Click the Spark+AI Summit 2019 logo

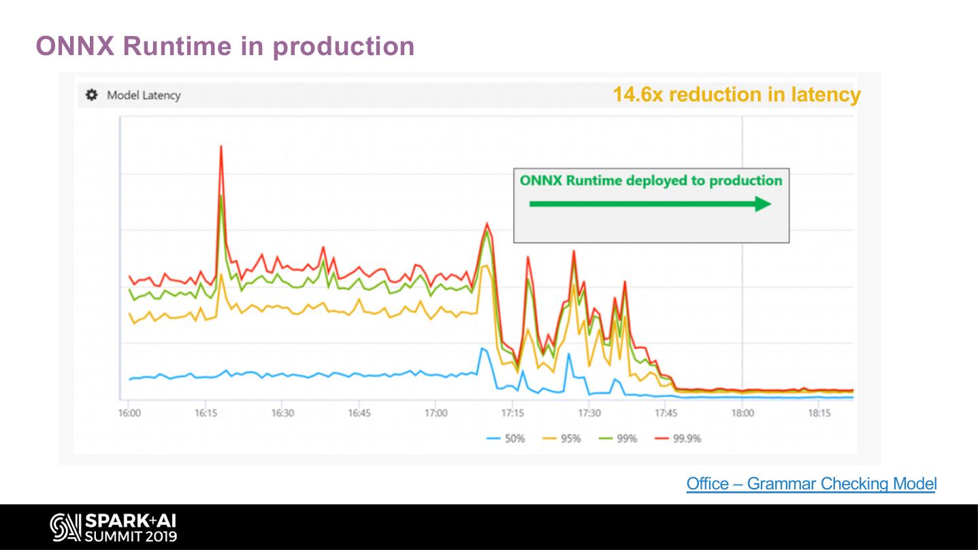click(113, 528)
